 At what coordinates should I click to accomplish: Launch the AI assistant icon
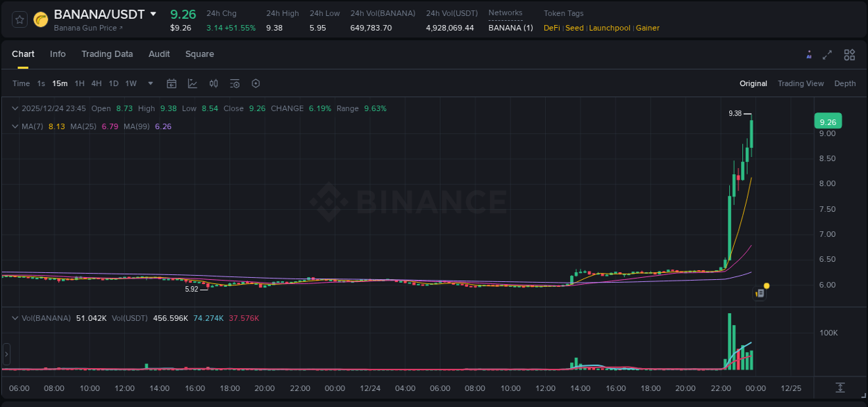(x=809, y=54)
